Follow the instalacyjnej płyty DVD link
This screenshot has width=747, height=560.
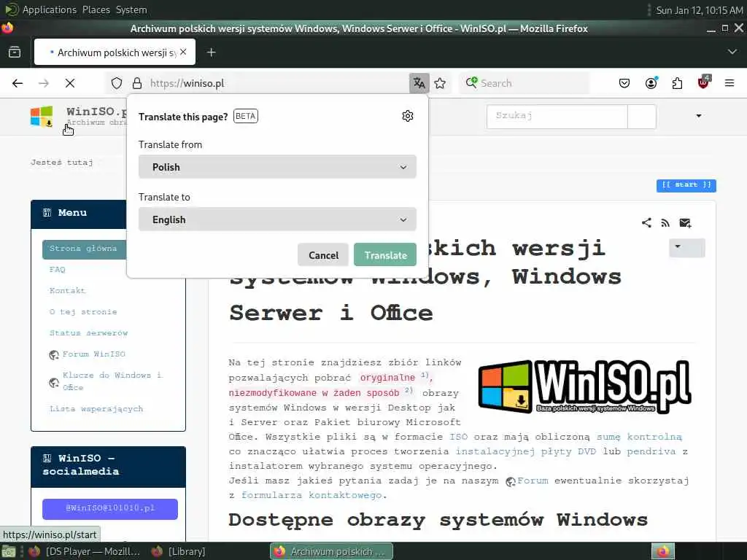click(526, 451)
